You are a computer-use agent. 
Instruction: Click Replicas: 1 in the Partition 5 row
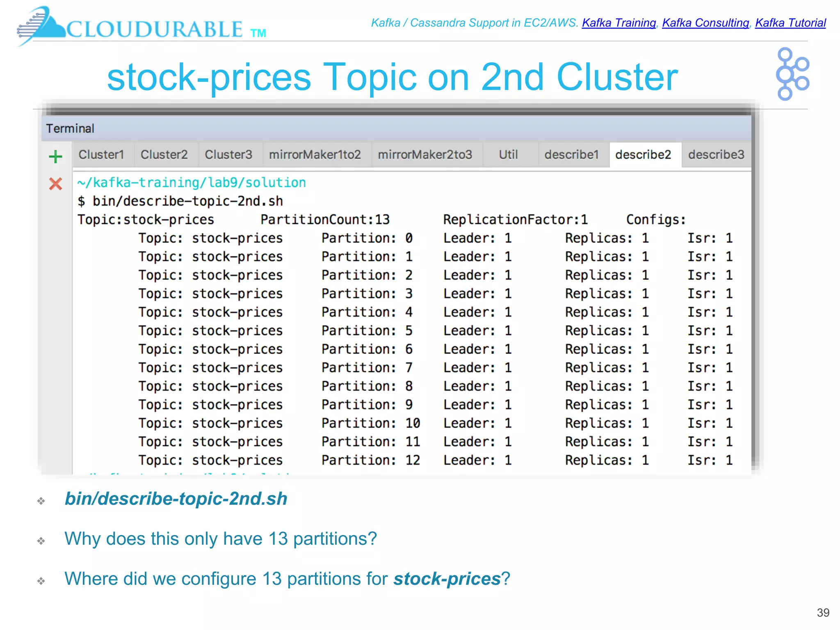tap(607, 331)
